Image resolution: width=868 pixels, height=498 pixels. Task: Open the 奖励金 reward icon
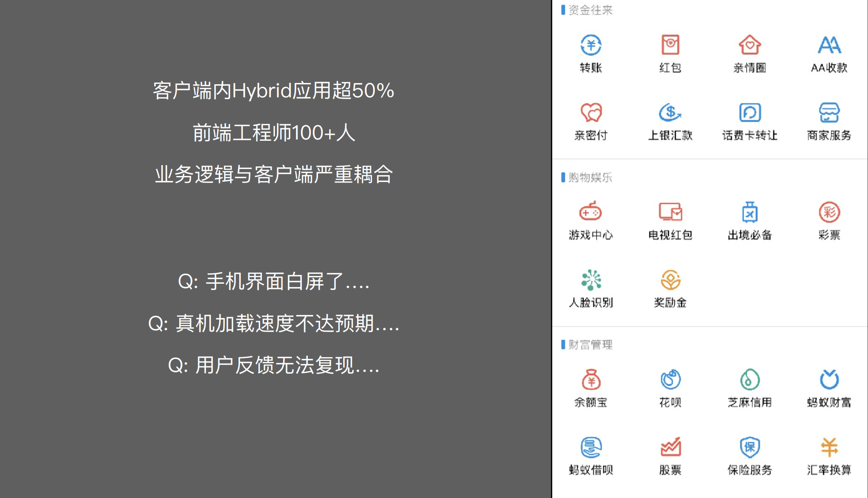coord(670,280)
